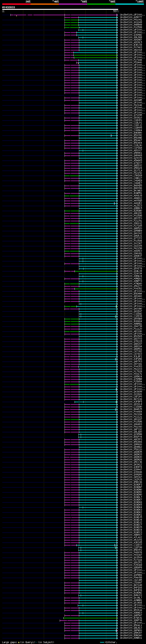Select the UniRef100_B3RJX8 hit

131,45
